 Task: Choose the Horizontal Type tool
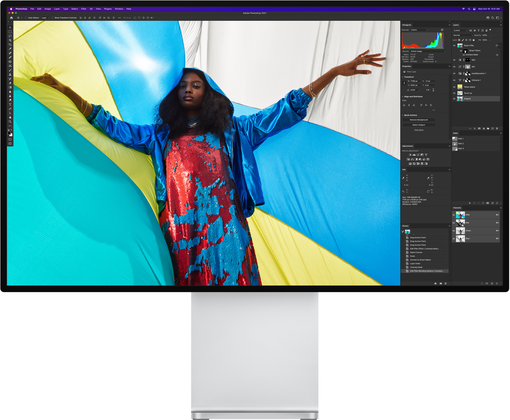10,104
